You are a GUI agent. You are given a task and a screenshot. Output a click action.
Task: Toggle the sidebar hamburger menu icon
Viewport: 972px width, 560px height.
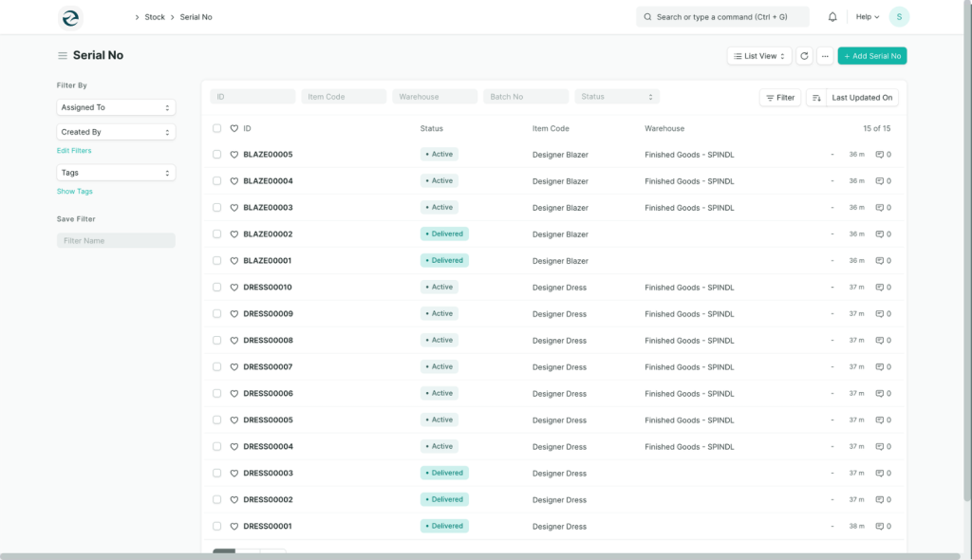63,56
